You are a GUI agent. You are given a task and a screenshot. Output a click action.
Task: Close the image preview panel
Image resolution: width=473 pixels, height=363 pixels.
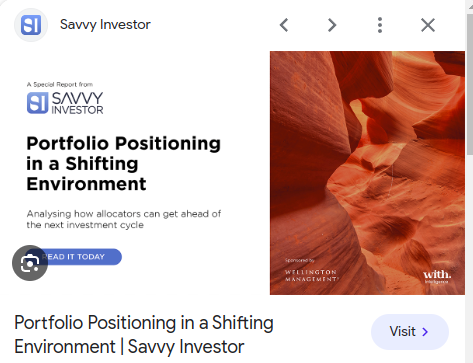pyautogui.click(x=428, y=25)
